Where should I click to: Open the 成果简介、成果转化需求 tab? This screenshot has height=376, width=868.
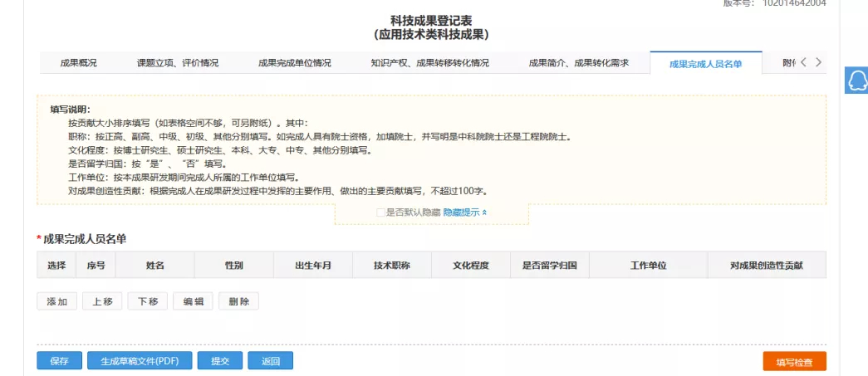point(579,63)
